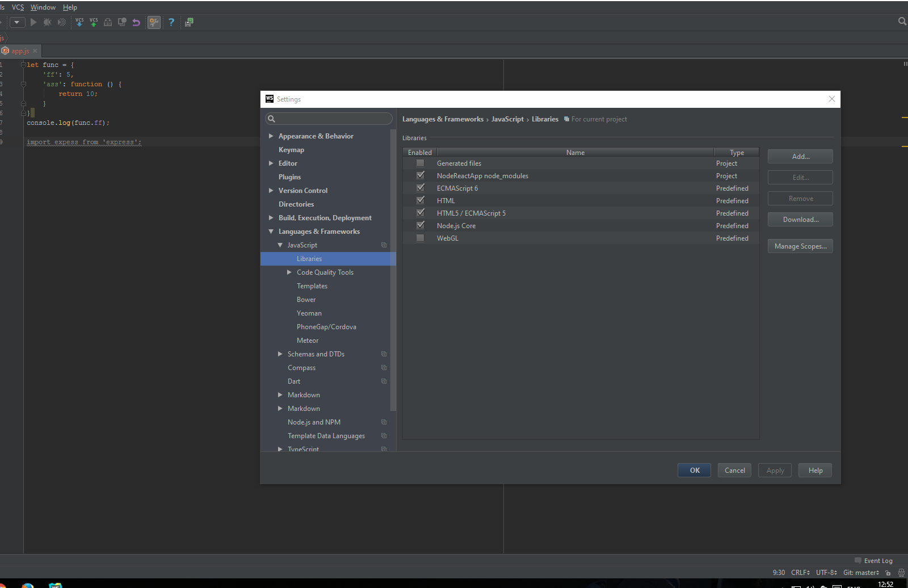The width and height of the screenshot is (908, 588).
Task: Uncheck the HTML library checkbox
Action: [420, 201]
